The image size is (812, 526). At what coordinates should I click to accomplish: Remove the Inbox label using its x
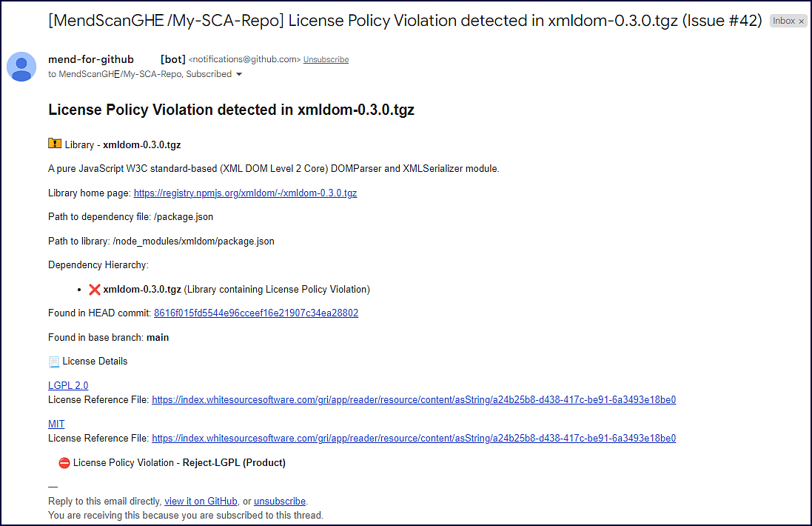802,21
